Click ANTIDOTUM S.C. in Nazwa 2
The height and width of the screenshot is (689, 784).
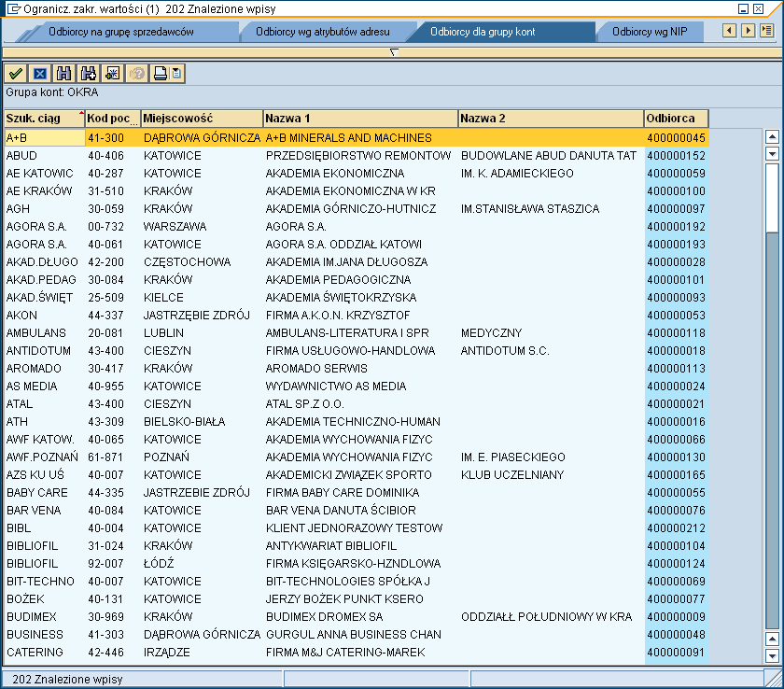coord(505,350)
